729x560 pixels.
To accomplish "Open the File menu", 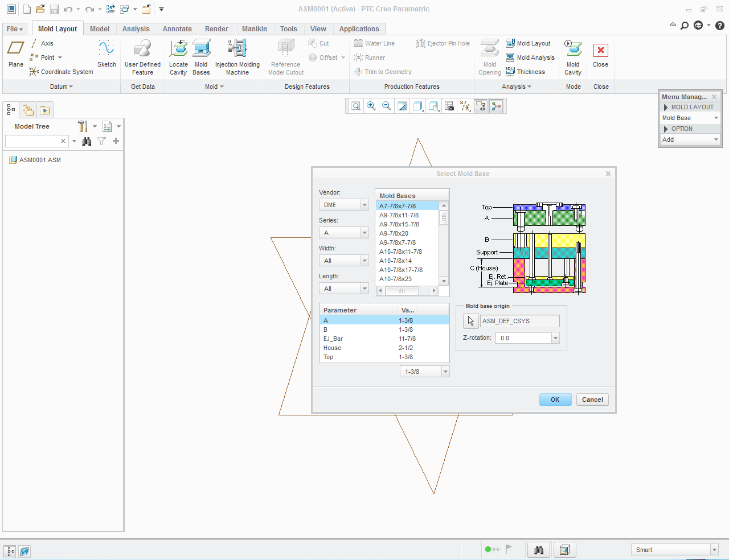I will [x=15, y=29].
